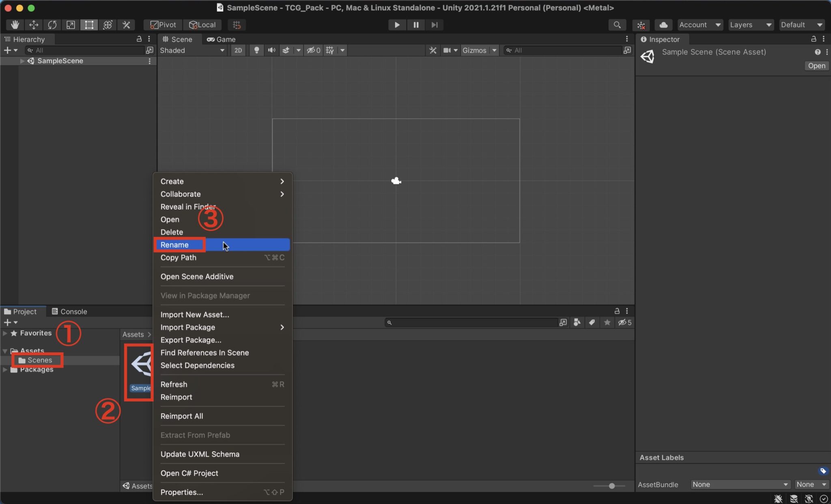Click the Step forward button
831x504 pixels.
pos(434,25)
